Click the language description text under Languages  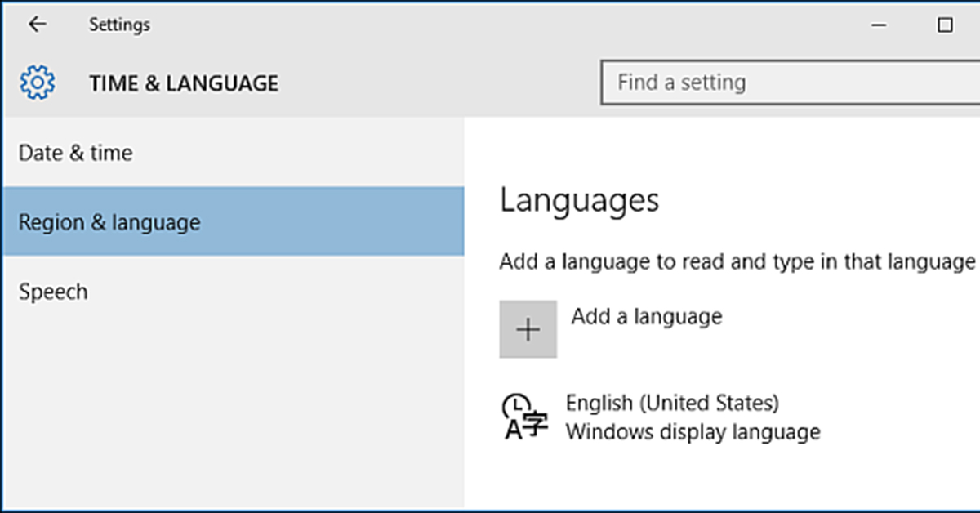737,262
